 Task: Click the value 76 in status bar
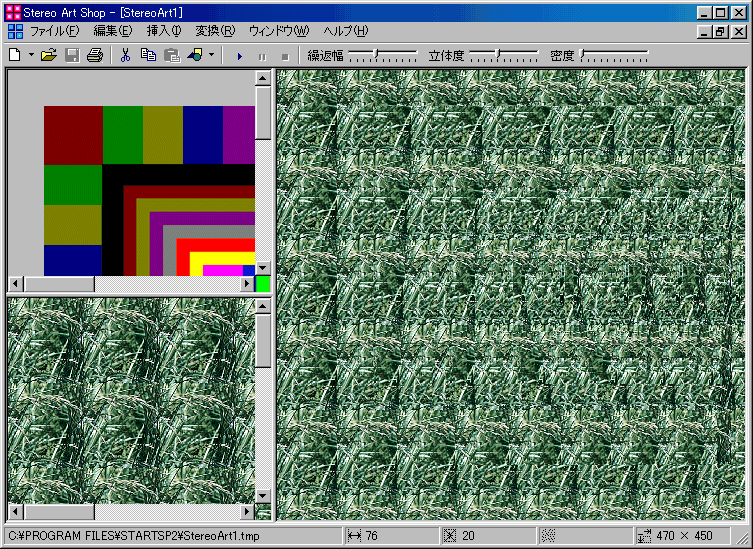372,536
